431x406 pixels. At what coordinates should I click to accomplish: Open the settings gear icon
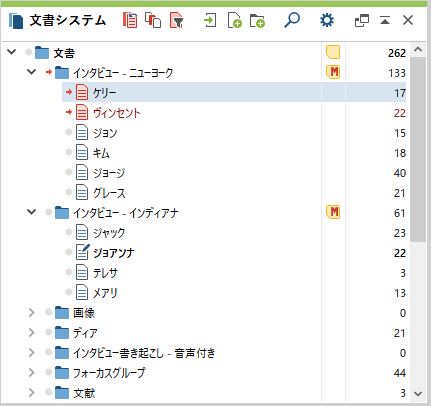[x=327, y=20]
